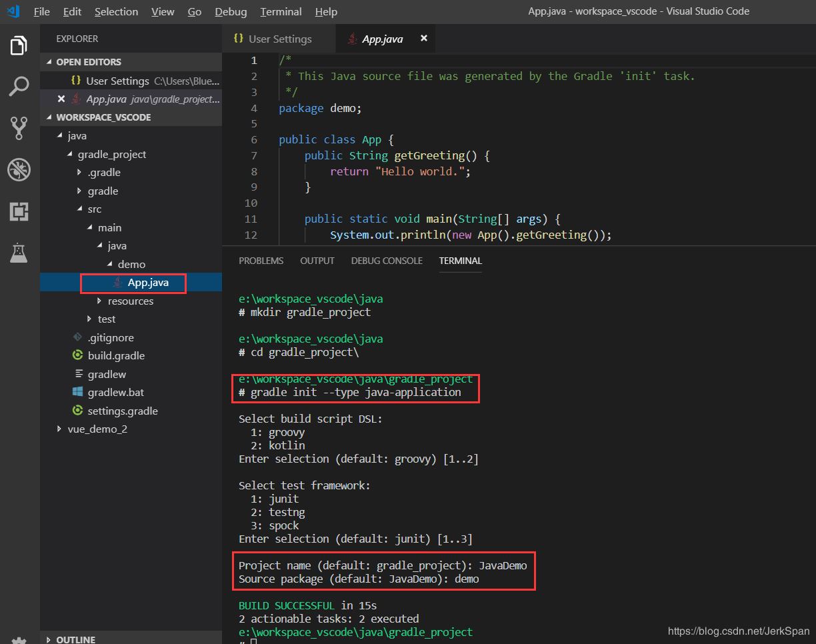Open the Source Control view icon
The width and height of the screenshot is (816, 644).
[x=19, y=128]
